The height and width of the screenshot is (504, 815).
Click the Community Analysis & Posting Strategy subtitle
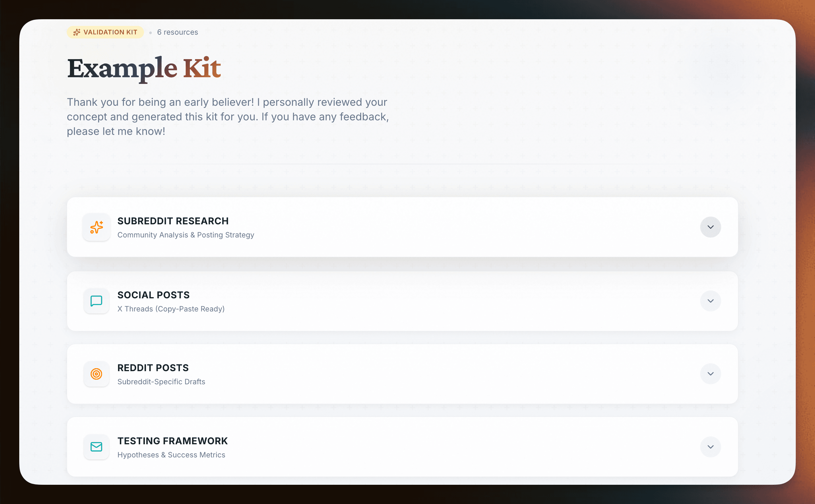186,235
